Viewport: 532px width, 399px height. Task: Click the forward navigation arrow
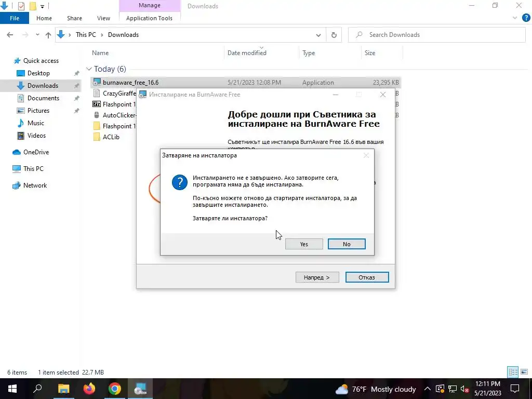(25, 35)
